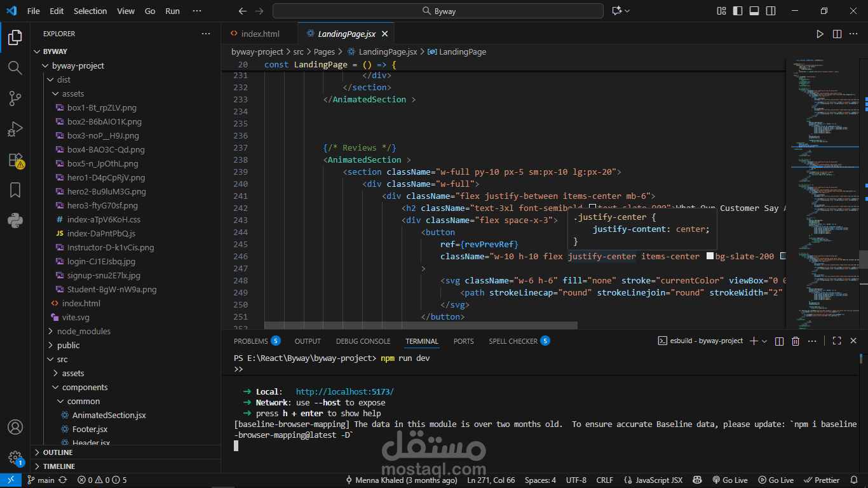Open the Explorer view in the activity bar
Screen dimensions: 868x488
point(15,37)
